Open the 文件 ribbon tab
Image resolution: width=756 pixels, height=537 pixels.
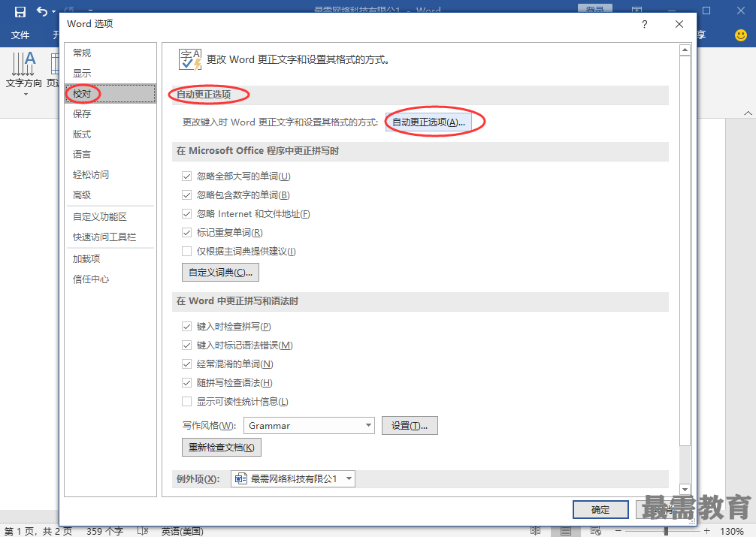point(20,35)
